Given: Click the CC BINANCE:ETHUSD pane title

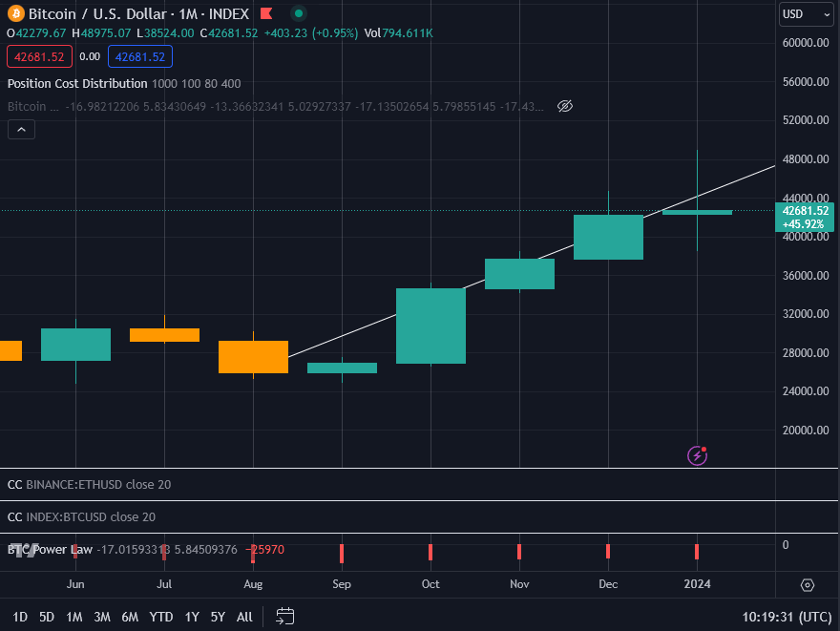Looking at the screenshot, I should [x=89, y=485].
